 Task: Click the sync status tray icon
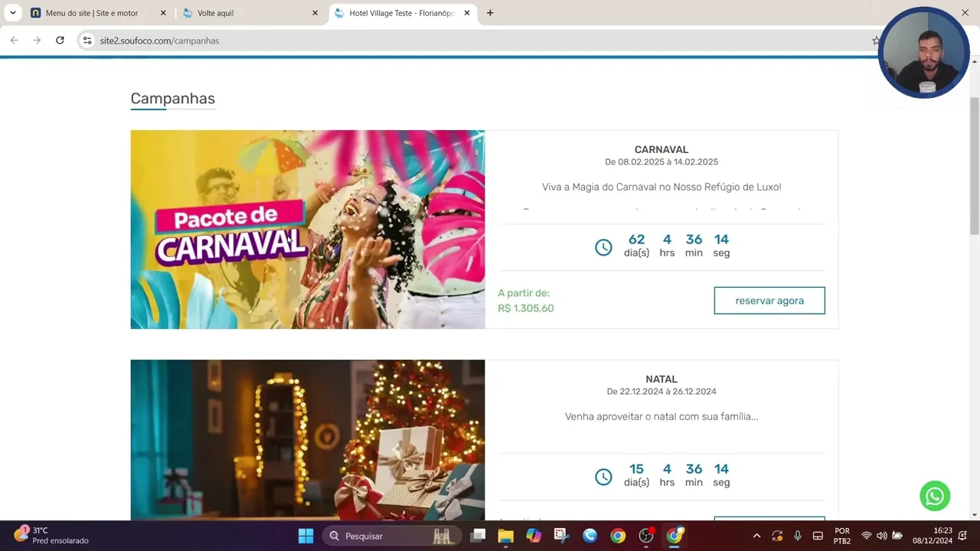coord(777,536)
